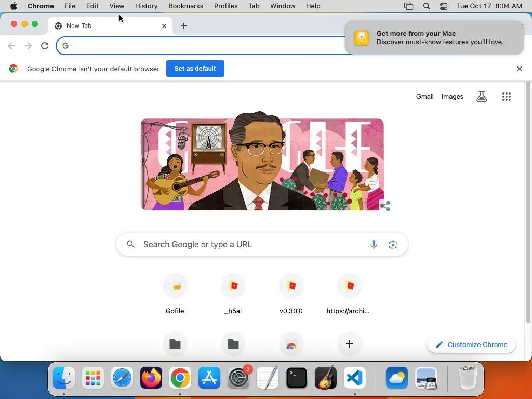This screenshot has width=532, height=399.
Task: Select the New Tab tab
Action: 110,26
